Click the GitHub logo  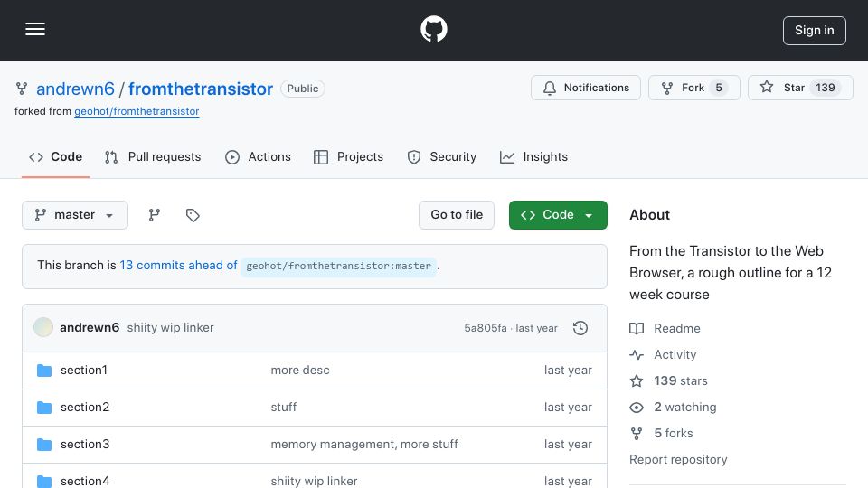[433, 29]
